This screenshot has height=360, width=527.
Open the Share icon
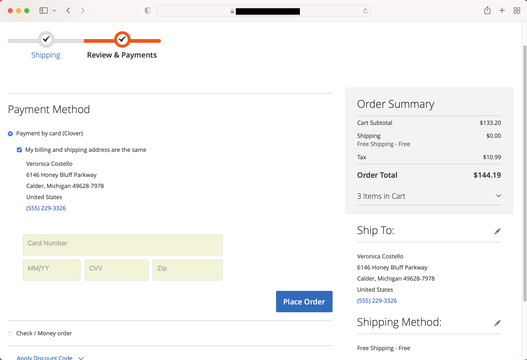tap(487, 10)
